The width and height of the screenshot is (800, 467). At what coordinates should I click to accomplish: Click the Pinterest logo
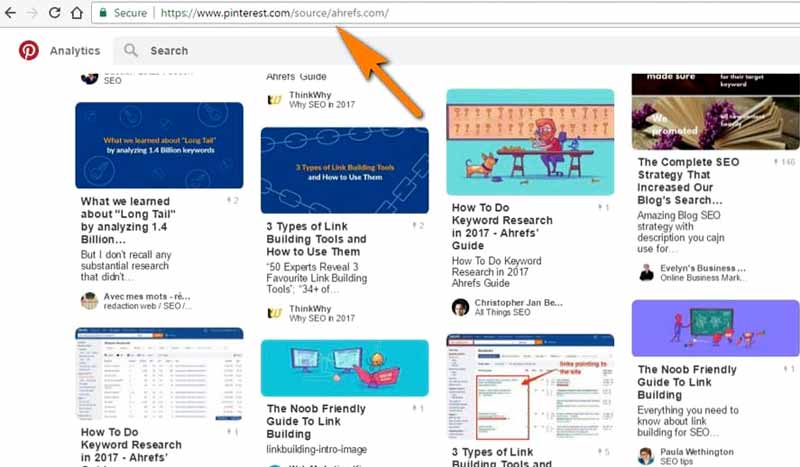pyautogui.click(x=29, y=51)
